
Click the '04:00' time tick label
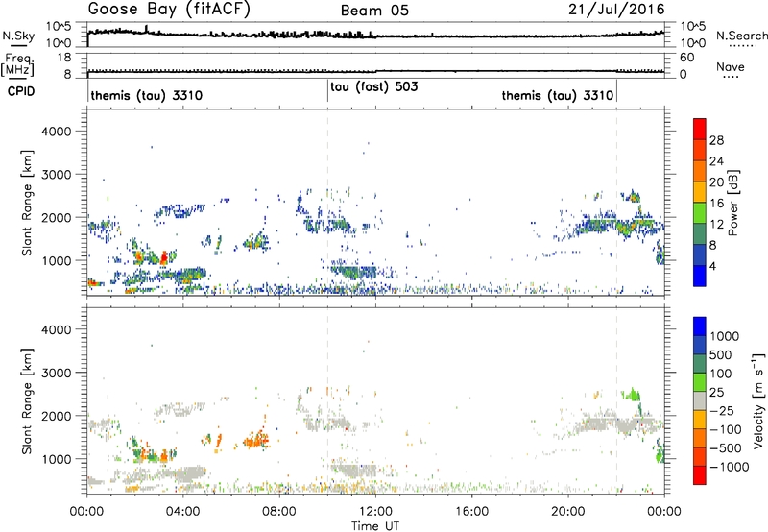coord(183,512)
